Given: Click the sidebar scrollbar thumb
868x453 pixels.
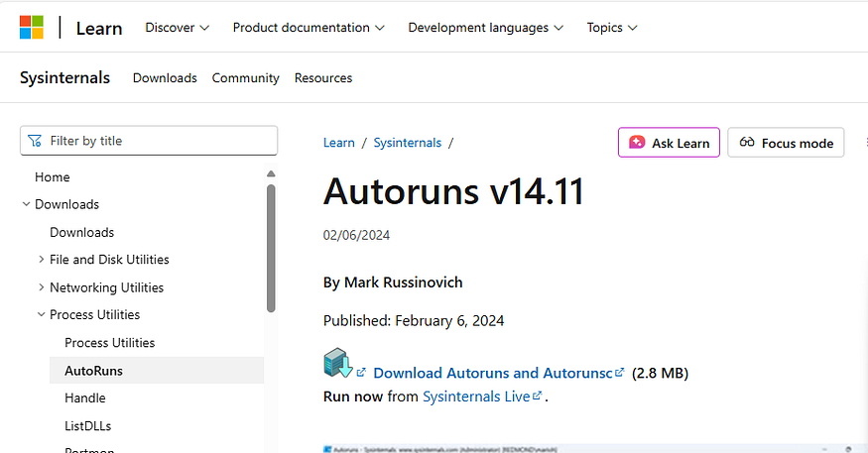Looking at the screenshot, I should coord(271,249).
